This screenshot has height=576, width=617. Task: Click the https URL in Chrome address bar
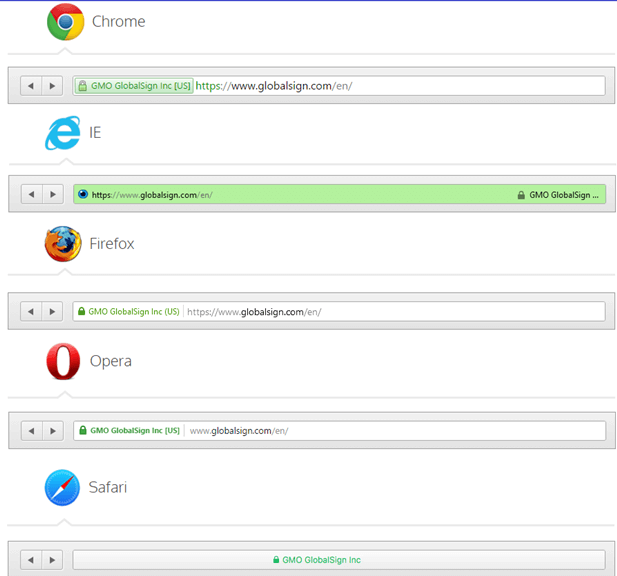coord(274,86)
